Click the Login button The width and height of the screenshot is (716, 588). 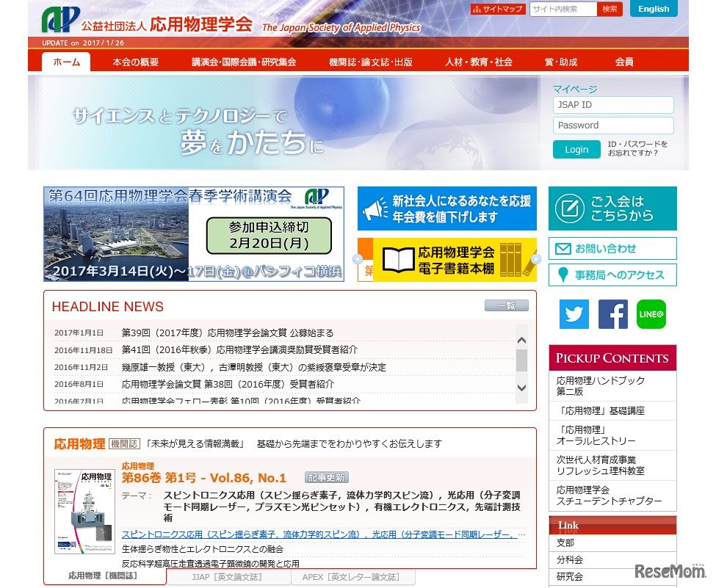pos(576,150)
